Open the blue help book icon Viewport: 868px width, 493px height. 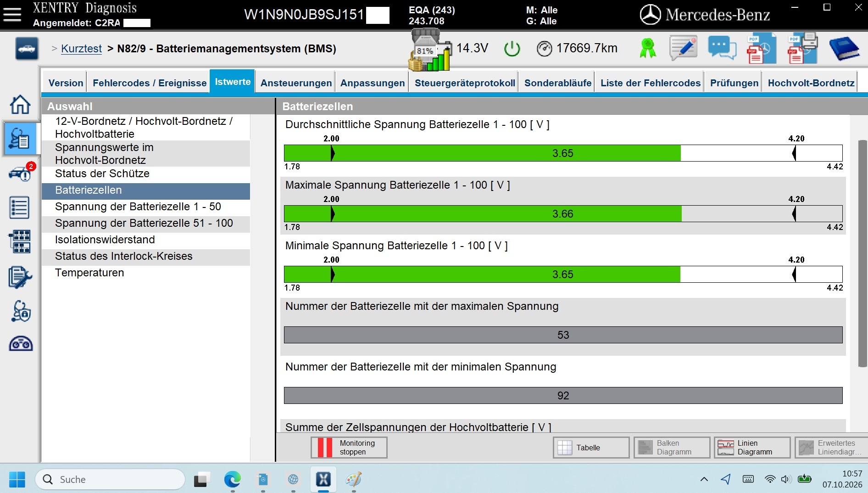(x=844, y=48)
